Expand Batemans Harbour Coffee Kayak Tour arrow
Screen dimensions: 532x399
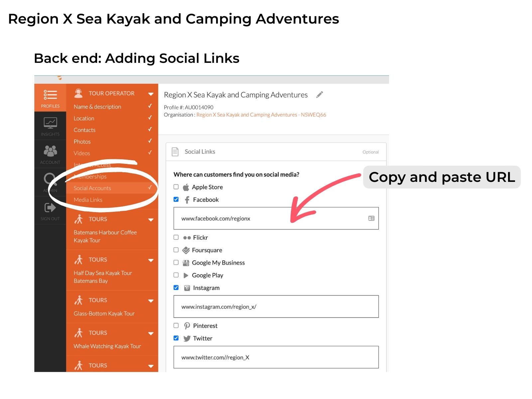tap(151, 220)
